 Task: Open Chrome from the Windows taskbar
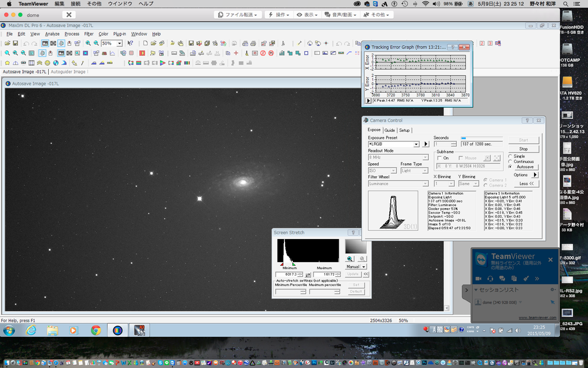(96, 330)
